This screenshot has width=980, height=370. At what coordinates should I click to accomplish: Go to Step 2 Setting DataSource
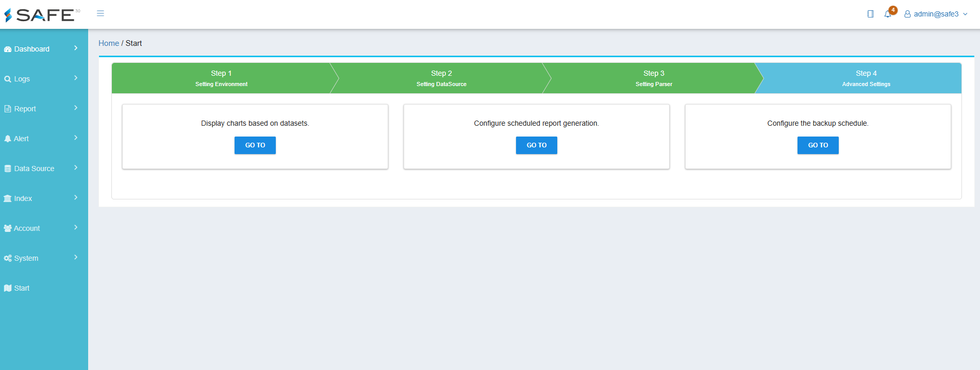point(441,78)
